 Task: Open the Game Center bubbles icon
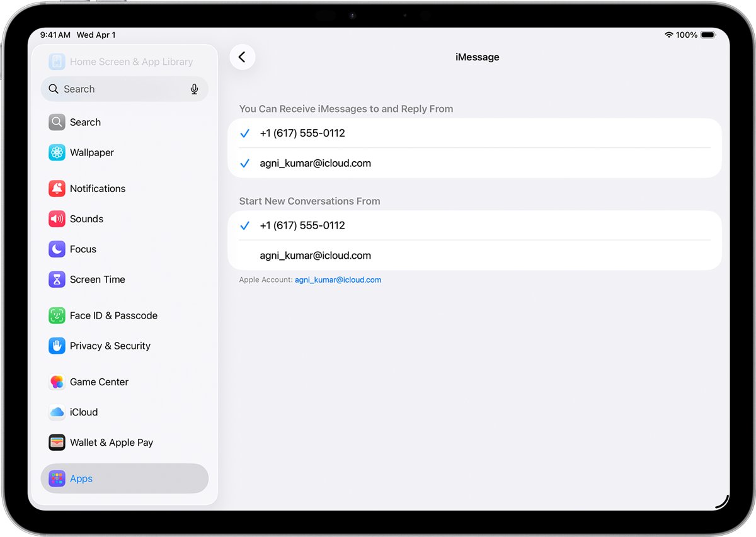[x=57, y=382]
